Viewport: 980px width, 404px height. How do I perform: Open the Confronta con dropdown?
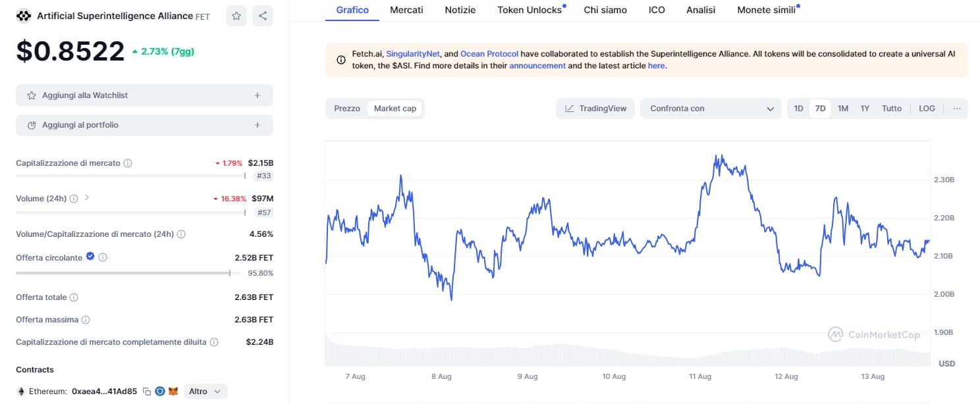pos(711,109)
